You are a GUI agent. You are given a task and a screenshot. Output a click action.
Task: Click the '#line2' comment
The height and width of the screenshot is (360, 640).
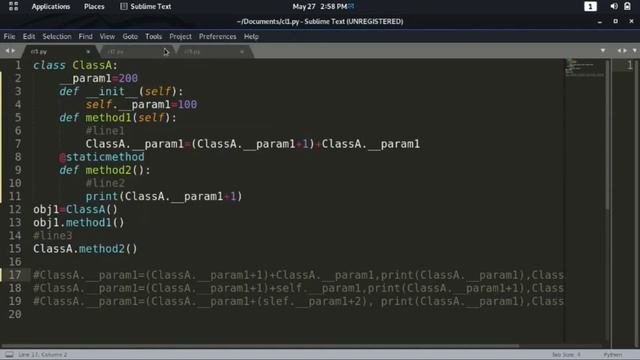[x=105, y=183]
